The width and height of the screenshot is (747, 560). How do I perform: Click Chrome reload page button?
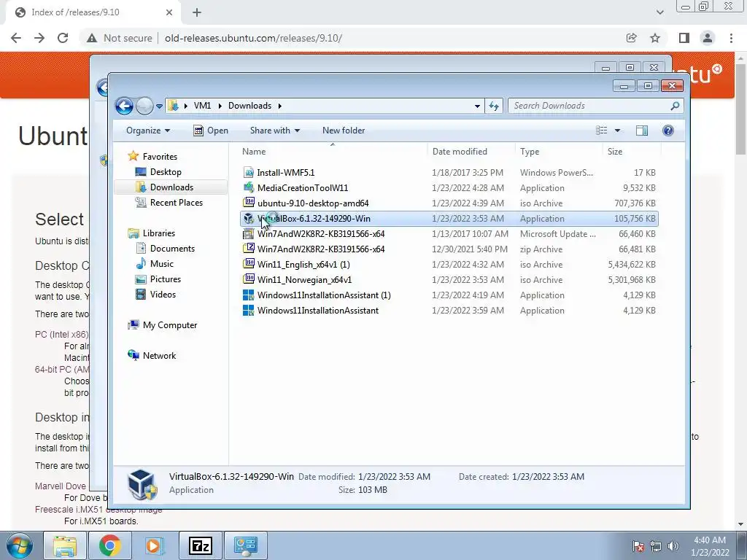click(x=63, y=38)
